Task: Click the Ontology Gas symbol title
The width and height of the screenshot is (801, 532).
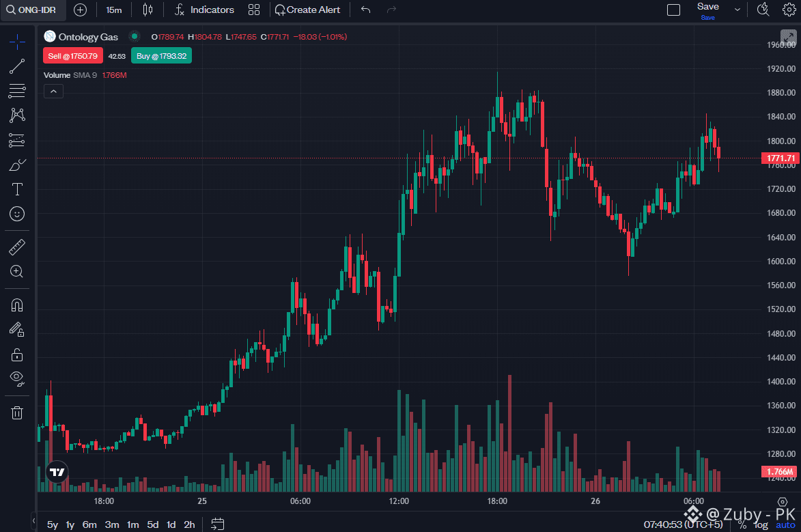Action: pos(88,37)
